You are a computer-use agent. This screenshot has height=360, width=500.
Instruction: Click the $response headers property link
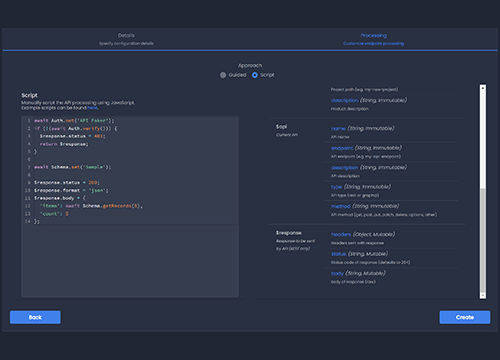click(341, 234)
